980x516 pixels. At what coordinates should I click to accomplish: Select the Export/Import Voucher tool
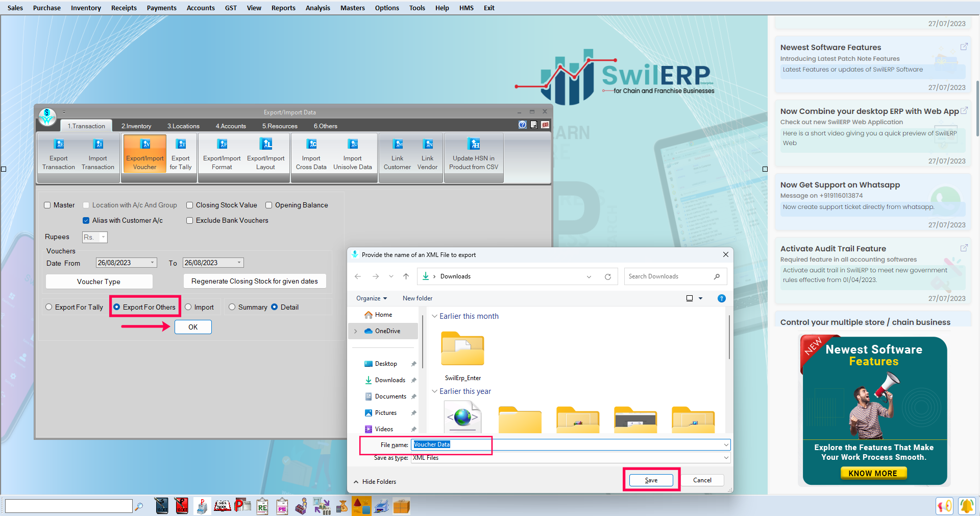click(x=145, y=153)
